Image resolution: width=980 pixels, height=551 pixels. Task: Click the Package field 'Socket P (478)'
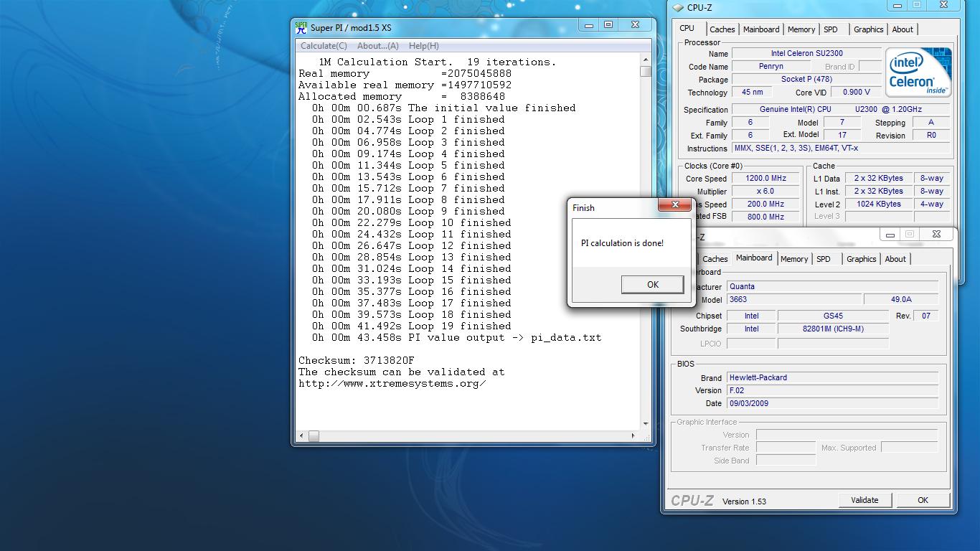(806, 79)
